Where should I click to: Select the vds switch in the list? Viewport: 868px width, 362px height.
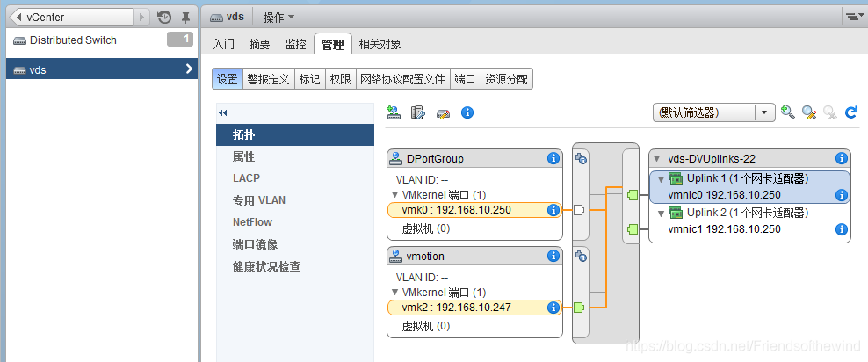coord(102,69)
